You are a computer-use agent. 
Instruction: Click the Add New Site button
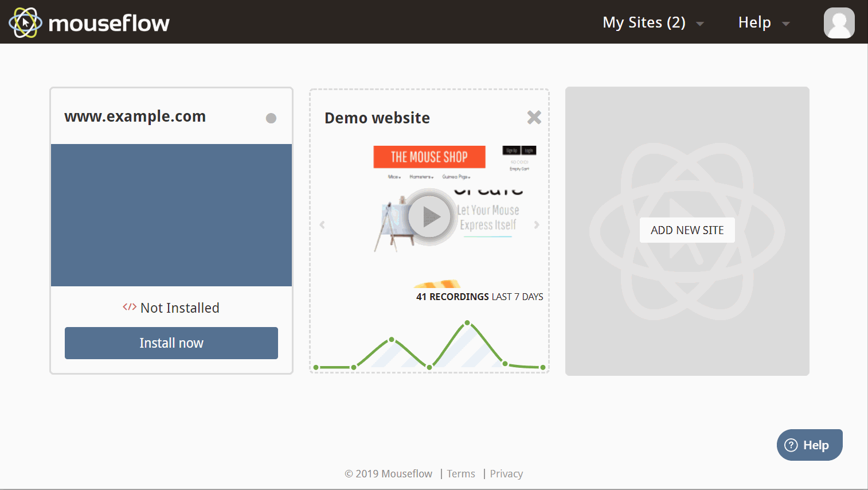pos(687,230)
